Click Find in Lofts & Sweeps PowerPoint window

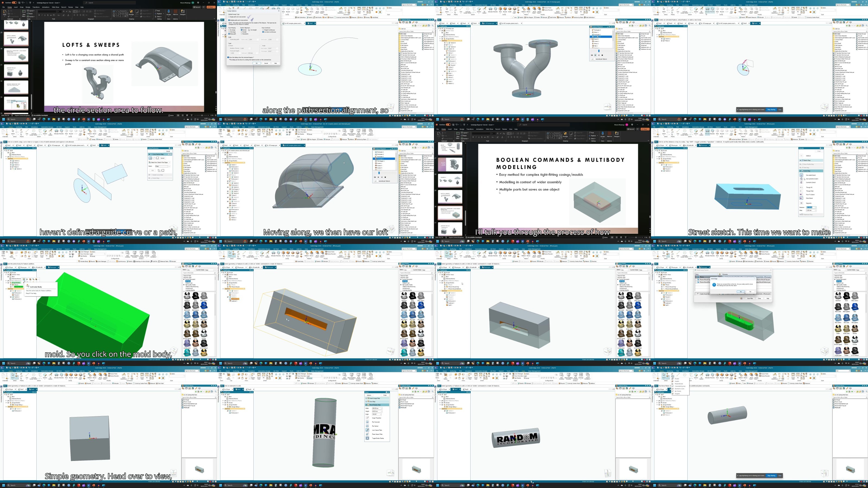(x=157, y=11)
